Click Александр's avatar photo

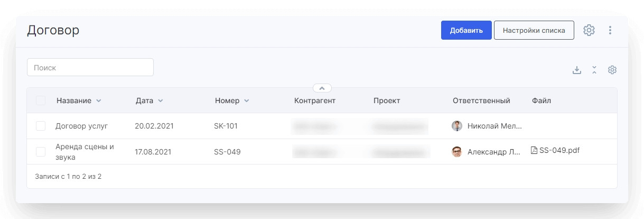457,152
